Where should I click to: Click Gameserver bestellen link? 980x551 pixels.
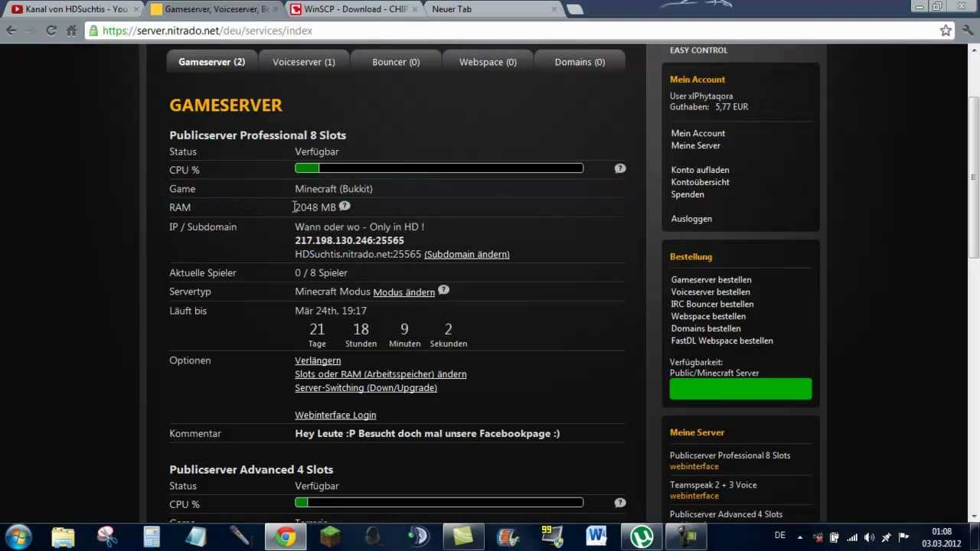pyautogui.click(x=711, y=280)
